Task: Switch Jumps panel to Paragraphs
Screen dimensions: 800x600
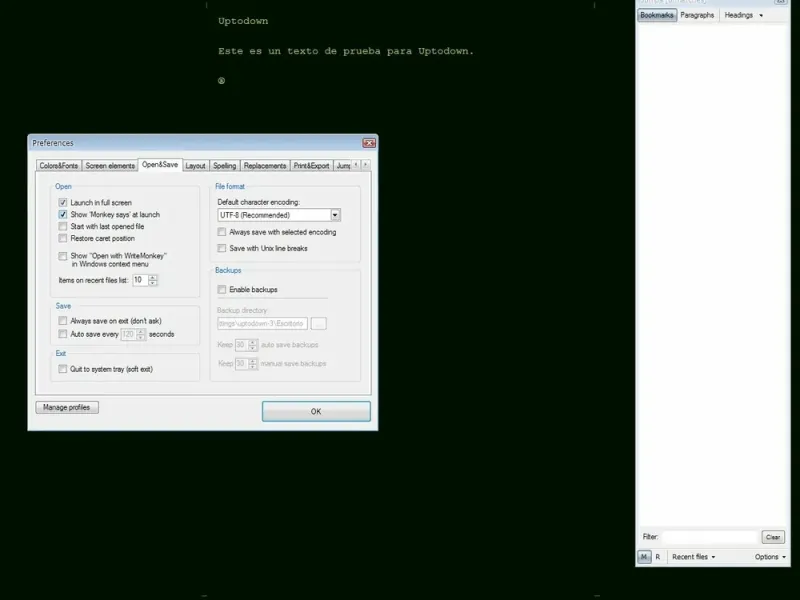Action: point(697,15)
